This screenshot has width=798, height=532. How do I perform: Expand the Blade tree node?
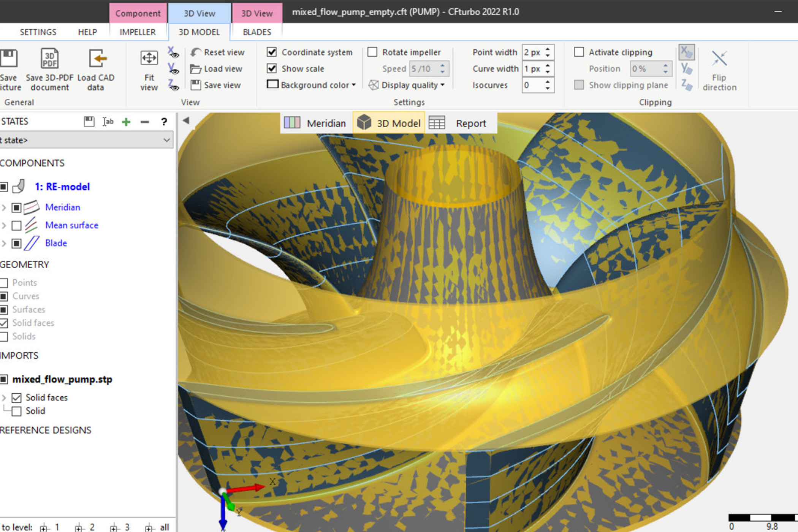tap(4, 243)
